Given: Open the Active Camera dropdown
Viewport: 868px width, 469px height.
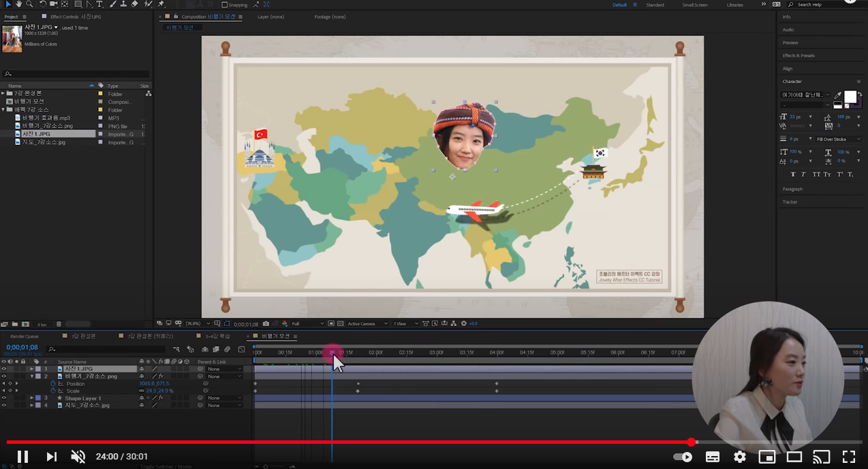Looking at the screenshot, I should tap(368, 324).
